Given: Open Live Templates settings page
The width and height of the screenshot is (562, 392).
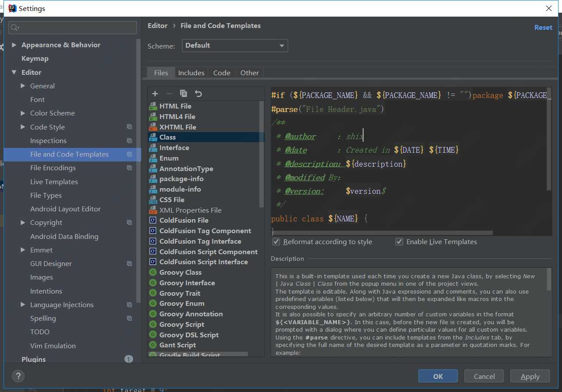Looking at the screenshot, I should [54, 182].
